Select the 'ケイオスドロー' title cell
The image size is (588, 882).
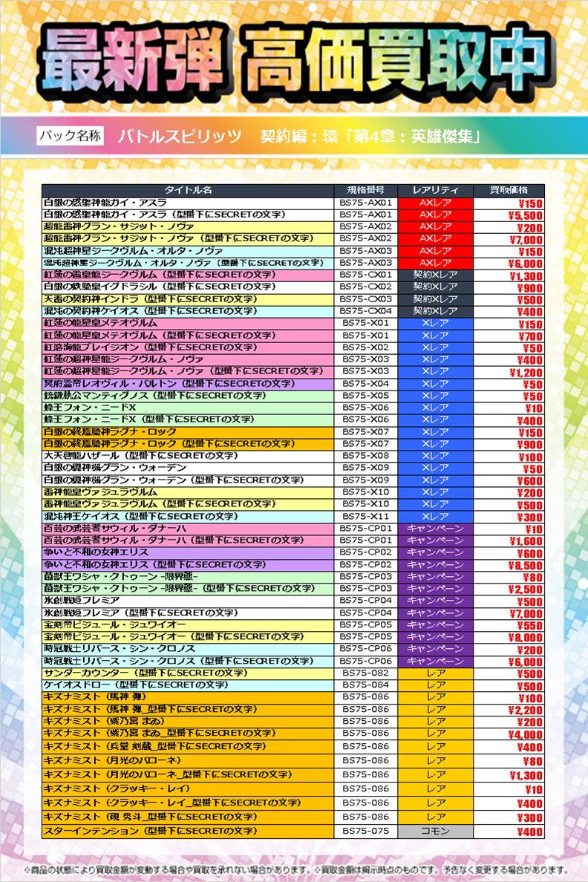[187, 685]
